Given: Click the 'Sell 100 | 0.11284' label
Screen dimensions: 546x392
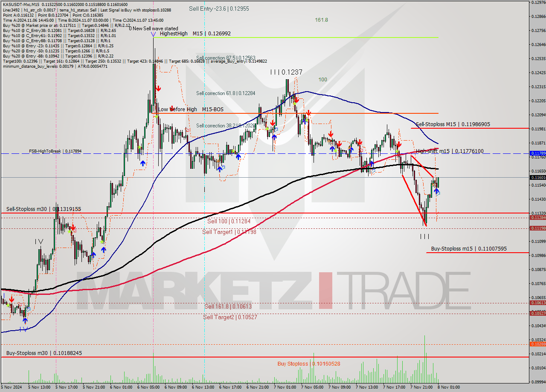Looking at the screenshot, I should tap(229, 221).
